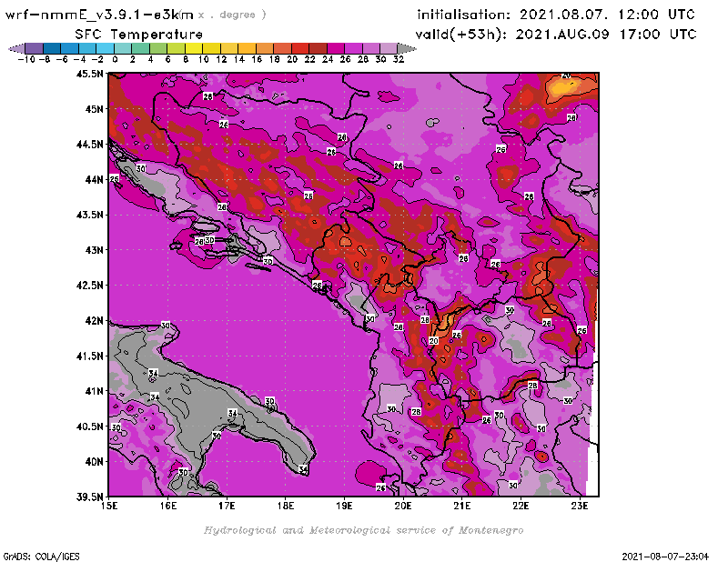Select valid time '17:00 UTC'
Screen dimensions: 728x562
pos(658,35)
